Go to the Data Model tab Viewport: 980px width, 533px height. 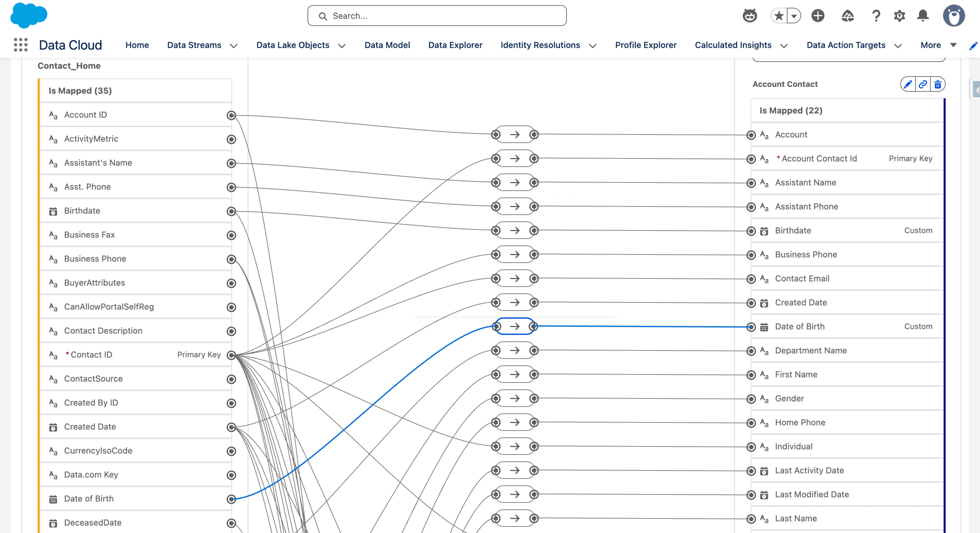387,45
